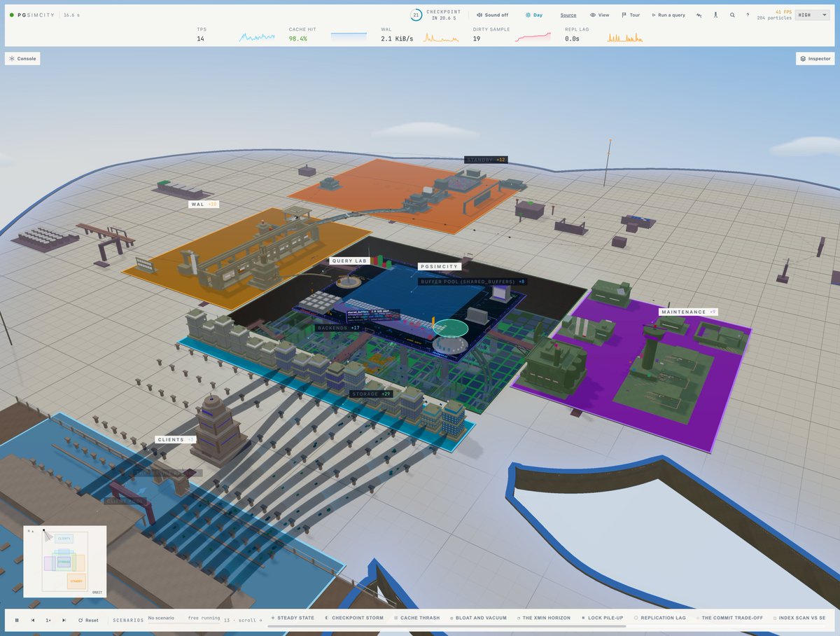Click the minimap thumbnail
Image resolution: width=840 pixels, height=636 pixels.
65,561
